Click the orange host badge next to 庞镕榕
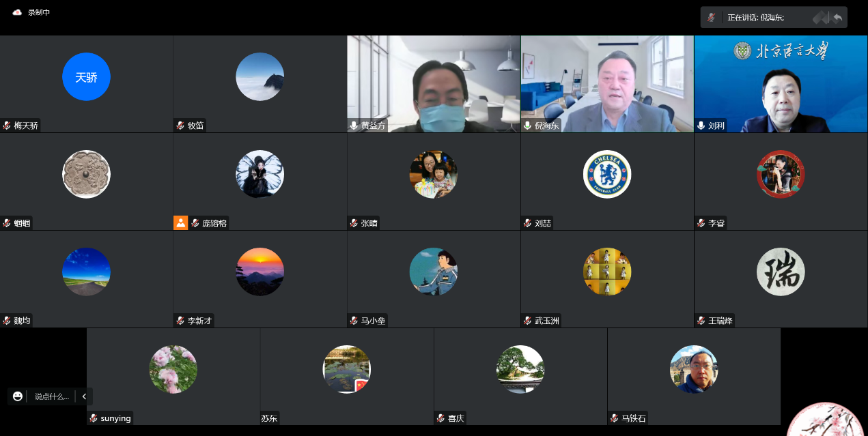 (x=180, y=222)
